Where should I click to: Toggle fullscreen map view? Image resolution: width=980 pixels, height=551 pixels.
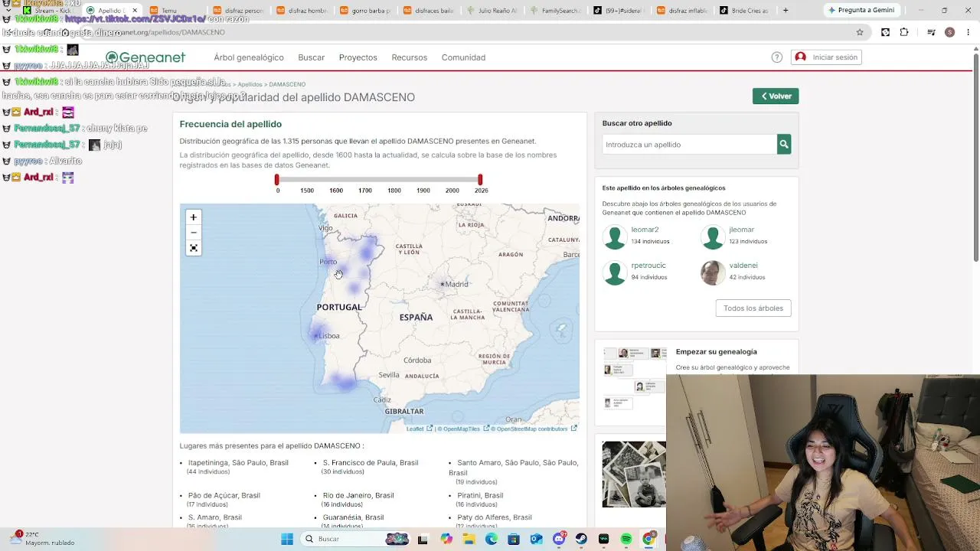(194, 248)
